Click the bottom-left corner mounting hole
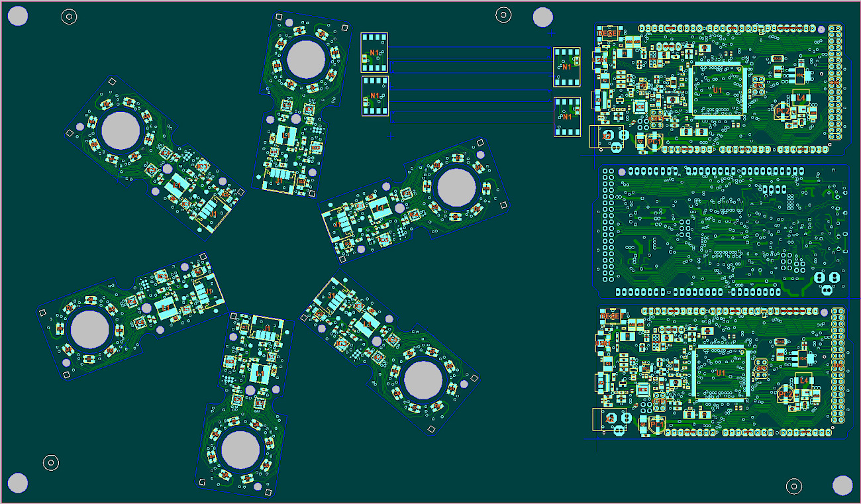This screenshot has height=504, width=861. pyautogui.click(x=18, y=483)
